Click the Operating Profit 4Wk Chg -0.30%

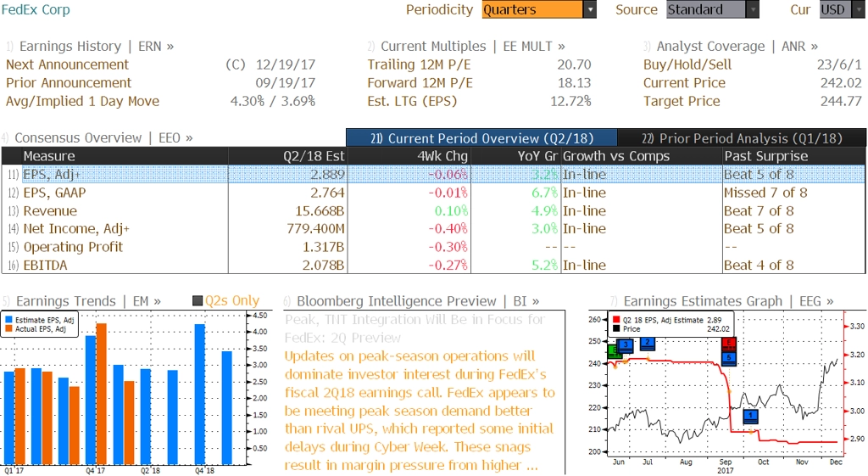[x=448, y=247]
